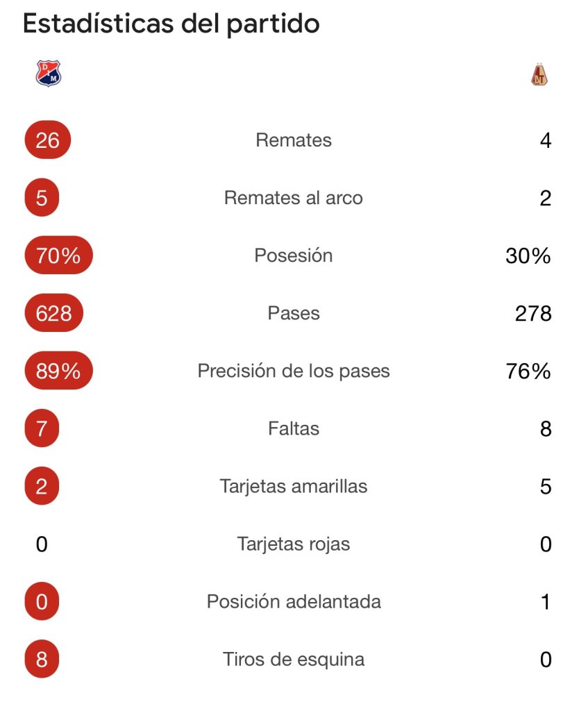
Task: Select the red 2 yellow cards badge
Action: tap(42, 485)
